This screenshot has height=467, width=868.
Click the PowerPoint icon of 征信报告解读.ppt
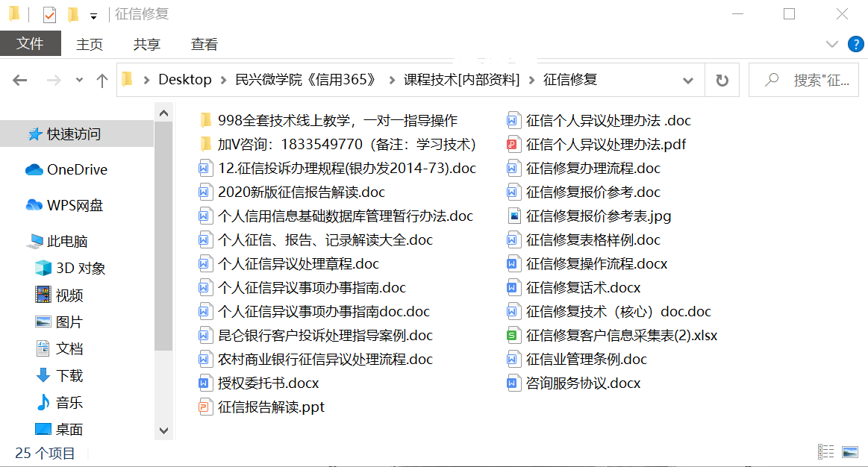pos(204,407)
